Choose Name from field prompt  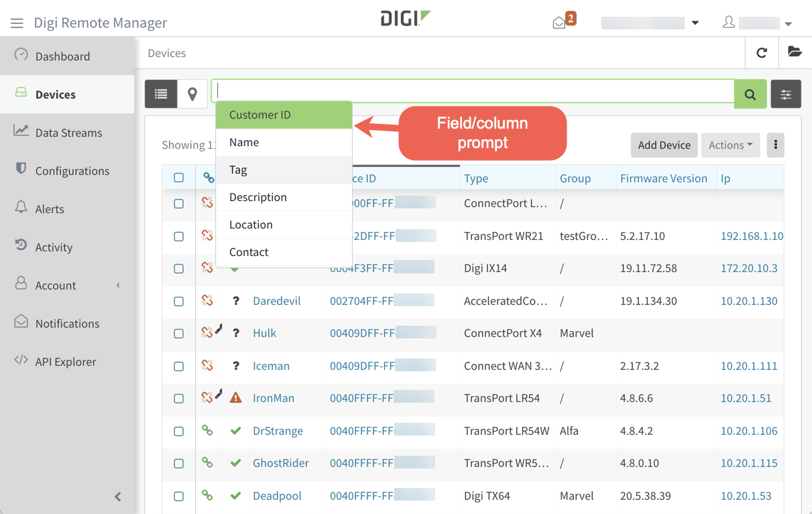[284, 142]
